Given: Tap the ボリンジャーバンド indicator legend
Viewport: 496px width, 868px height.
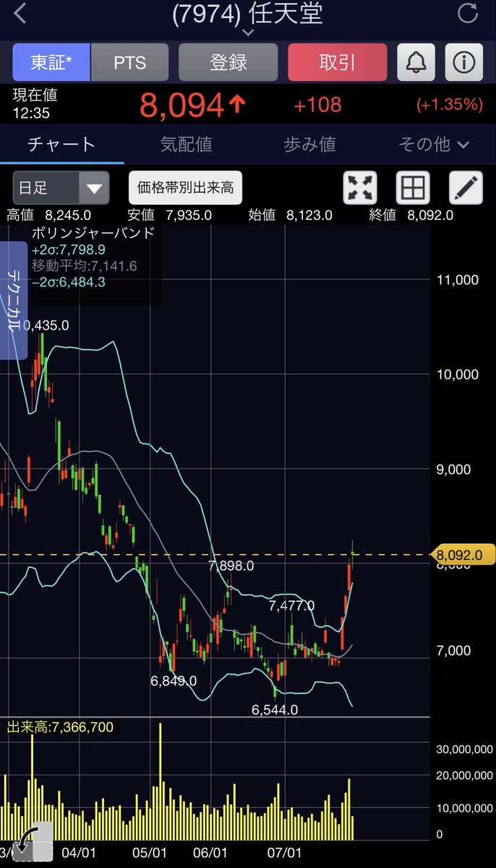Looking at the screenshot, I should [x=93, y=233].
